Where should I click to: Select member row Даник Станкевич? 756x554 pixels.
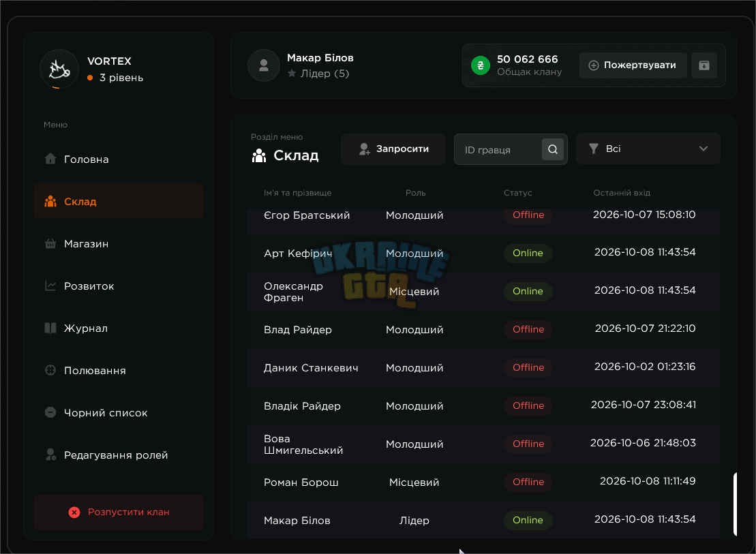click(483, 367)
